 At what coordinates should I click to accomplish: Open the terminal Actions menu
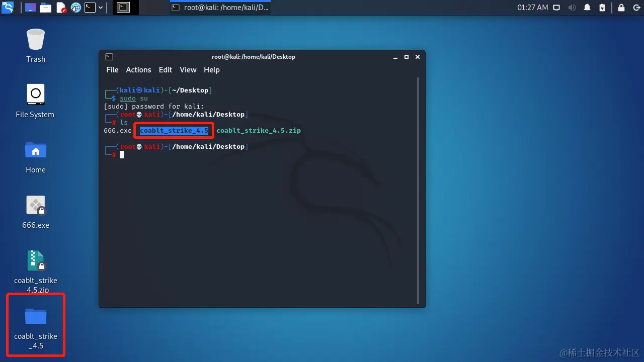(138, 70)
